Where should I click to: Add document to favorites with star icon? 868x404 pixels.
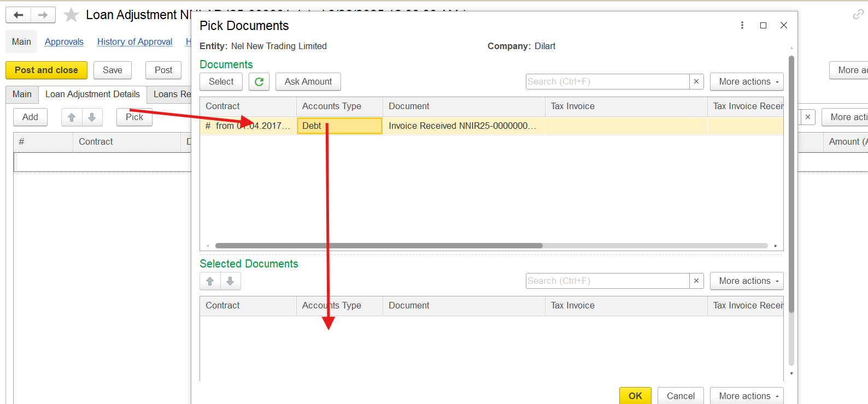coord(71,15)
